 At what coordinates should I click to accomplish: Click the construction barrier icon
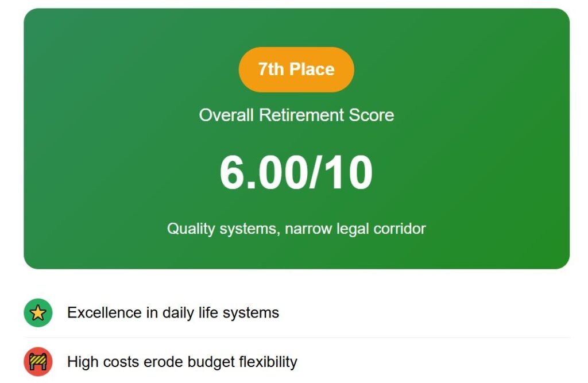pos(38,362)
